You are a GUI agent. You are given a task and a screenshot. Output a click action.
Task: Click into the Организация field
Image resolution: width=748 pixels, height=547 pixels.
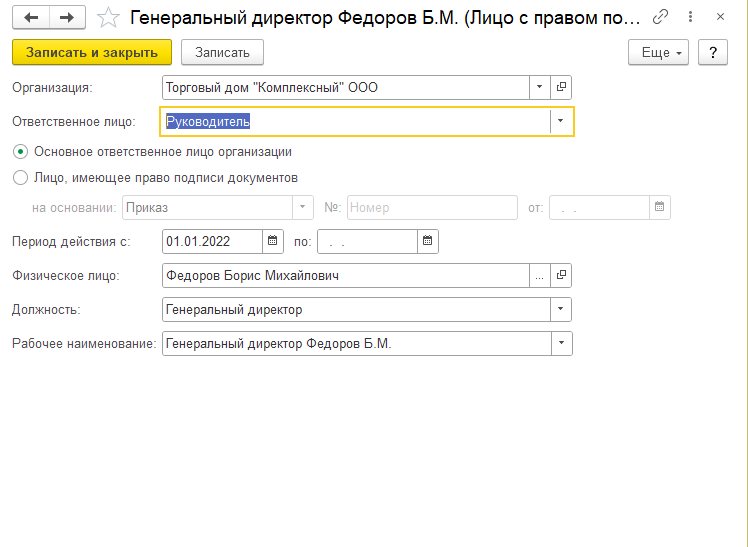[x=346, y=87]
